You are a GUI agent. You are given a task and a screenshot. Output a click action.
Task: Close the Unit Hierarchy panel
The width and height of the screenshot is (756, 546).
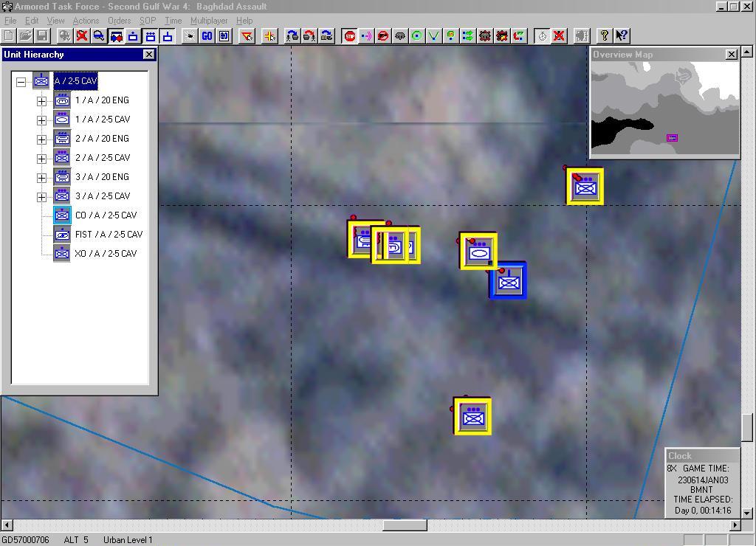point(148,55)
